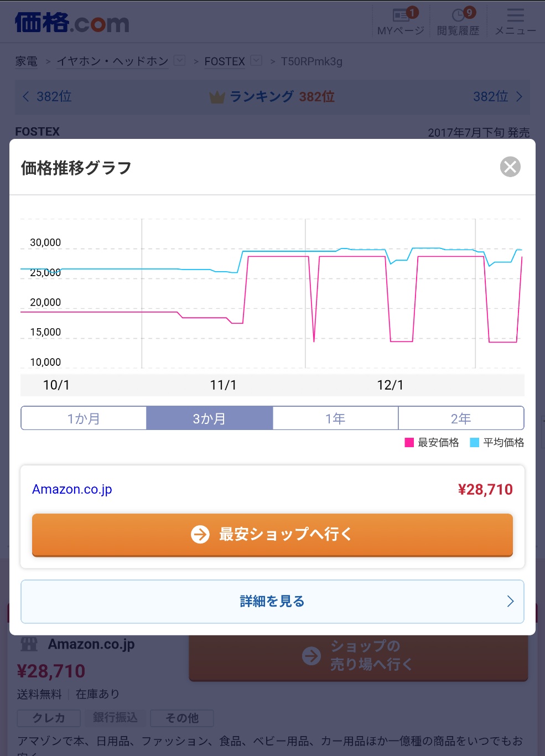Viewport: 545px width, 756px height.
Task: Expand the FOSTEX breadcrumb dropdown
Action: pyautogui.click(x=256, y=60)
